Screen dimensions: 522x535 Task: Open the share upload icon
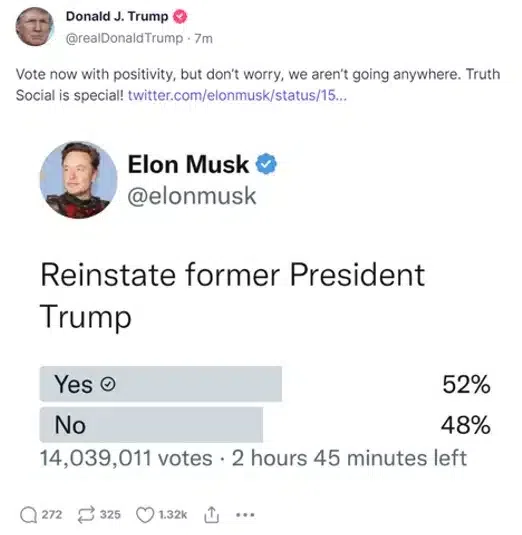pyautogui.click(x=211, y=515)
